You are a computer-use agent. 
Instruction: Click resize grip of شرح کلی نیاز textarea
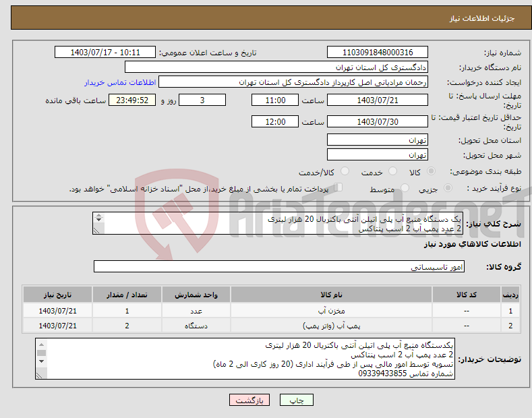coord(96,231)
